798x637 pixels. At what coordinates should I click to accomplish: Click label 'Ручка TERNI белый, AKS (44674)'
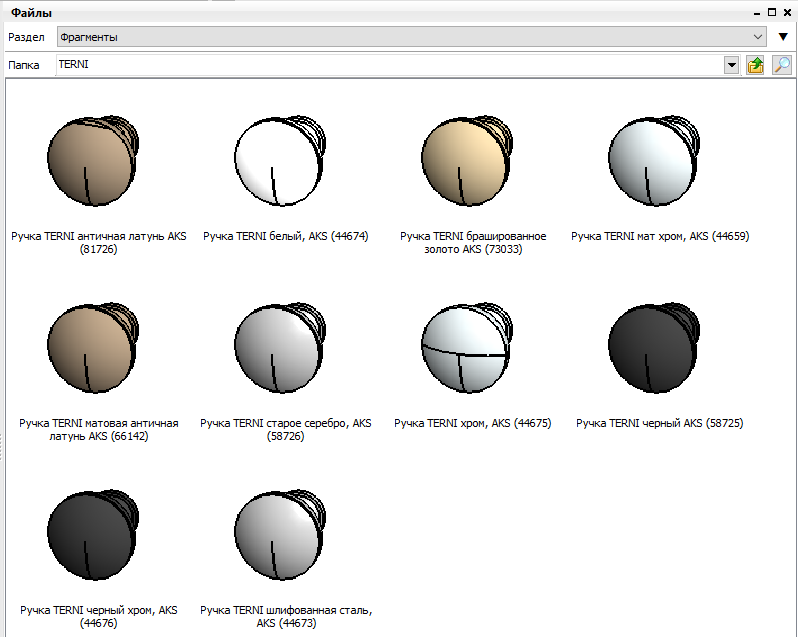coord(286,236)
